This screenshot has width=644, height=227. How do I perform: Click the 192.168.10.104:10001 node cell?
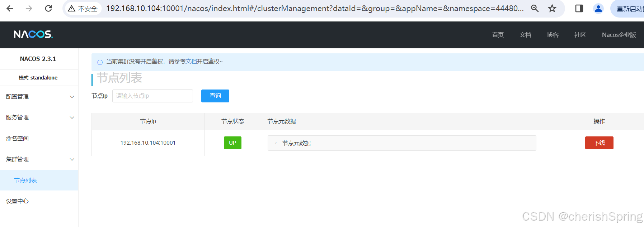click(x=148, y=143)
